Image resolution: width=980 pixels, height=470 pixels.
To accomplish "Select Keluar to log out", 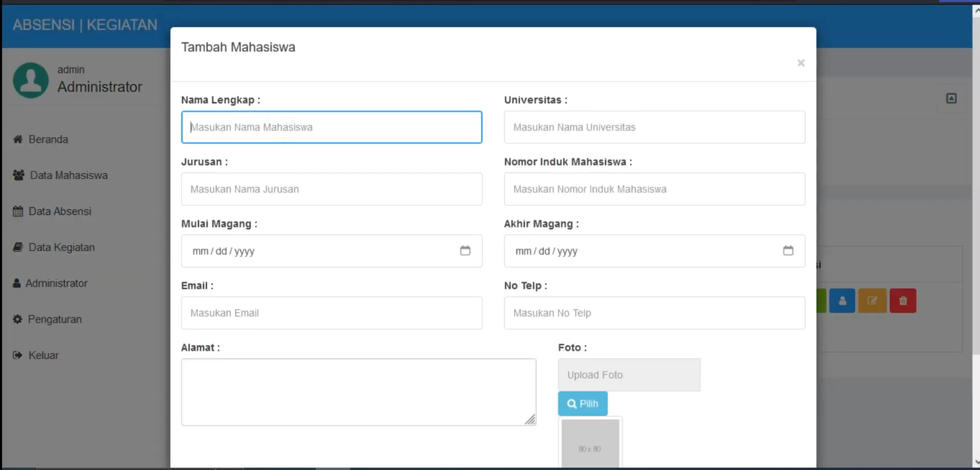I will click(36, 355).
